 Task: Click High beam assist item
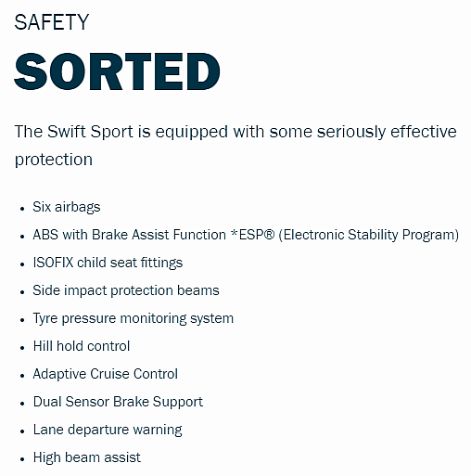coord(87,457)
